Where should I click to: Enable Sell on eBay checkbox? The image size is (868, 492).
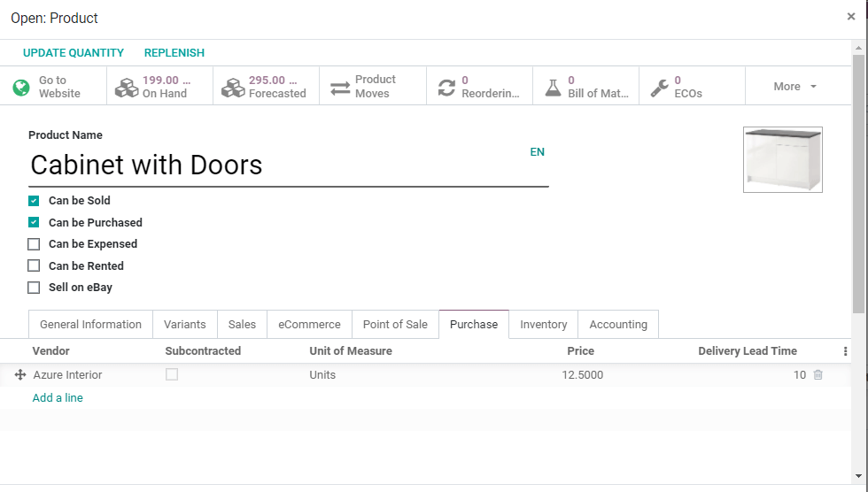pos(34,288)
